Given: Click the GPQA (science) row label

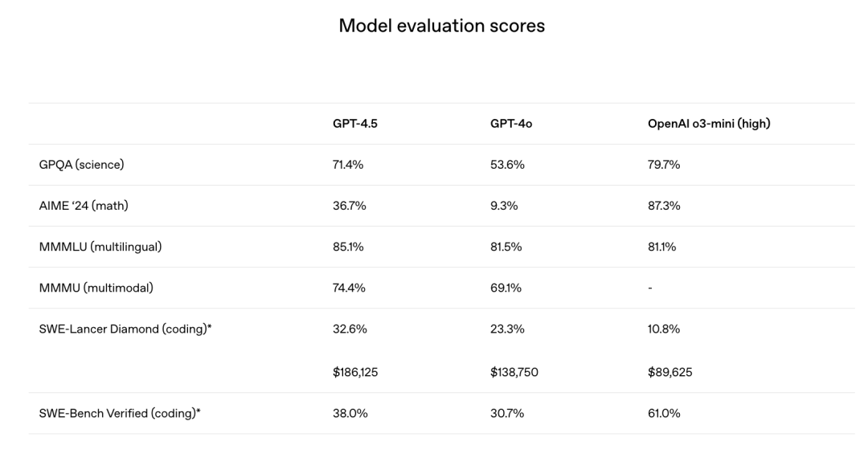Looking at the screenshot, I should tap(81, 165).
